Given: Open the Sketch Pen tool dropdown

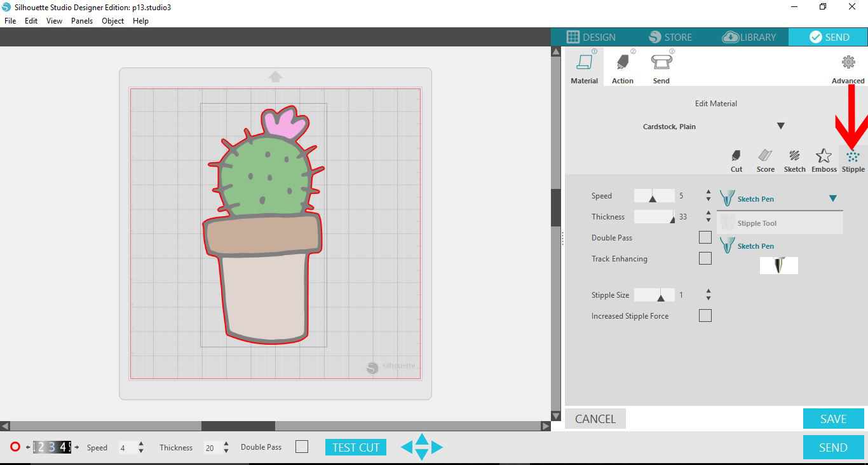Looking at the screenshot, I should (x=832, y=199).
